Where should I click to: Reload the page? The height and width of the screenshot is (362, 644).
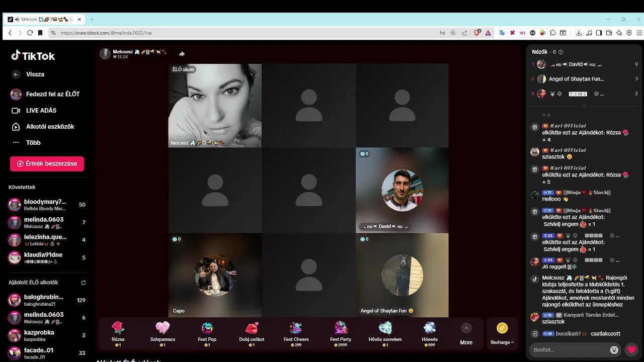(x=30, y=33)
